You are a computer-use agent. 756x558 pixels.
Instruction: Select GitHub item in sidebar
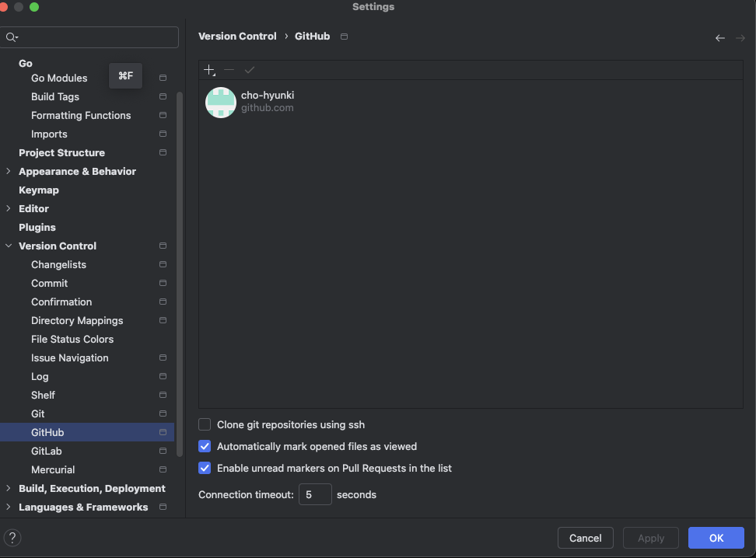click(x=87, y=432)
